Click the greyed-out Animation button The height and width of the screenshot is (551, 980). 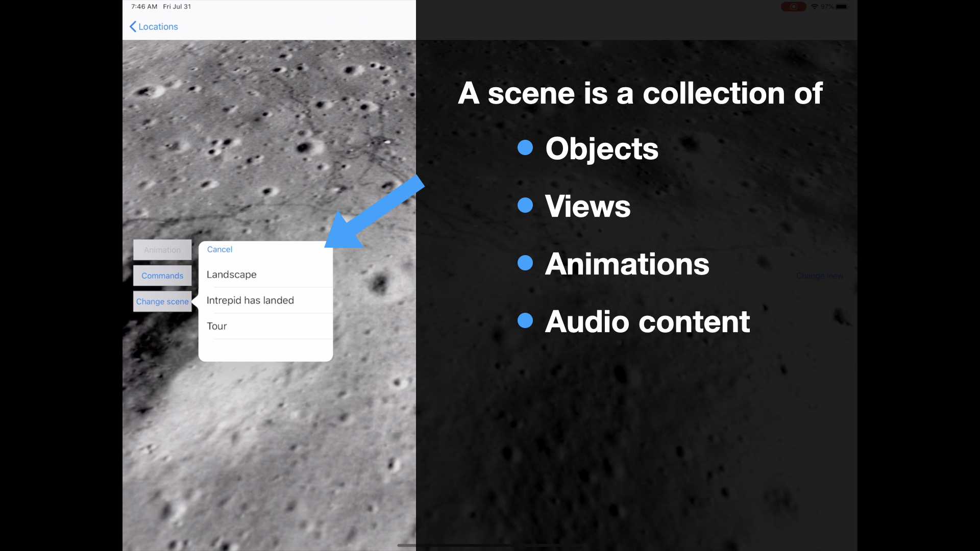162,250
